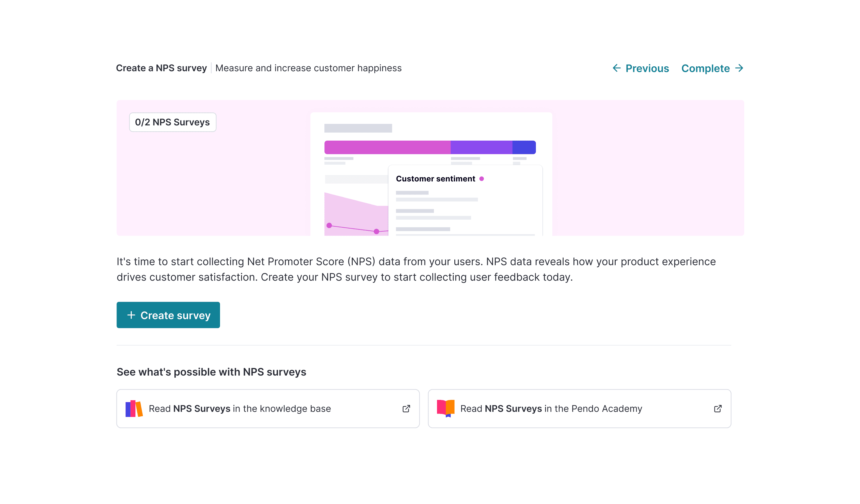Click the 0/2 NPS Surveys progress badge
The image size is (860, 504).
point(172,122)
